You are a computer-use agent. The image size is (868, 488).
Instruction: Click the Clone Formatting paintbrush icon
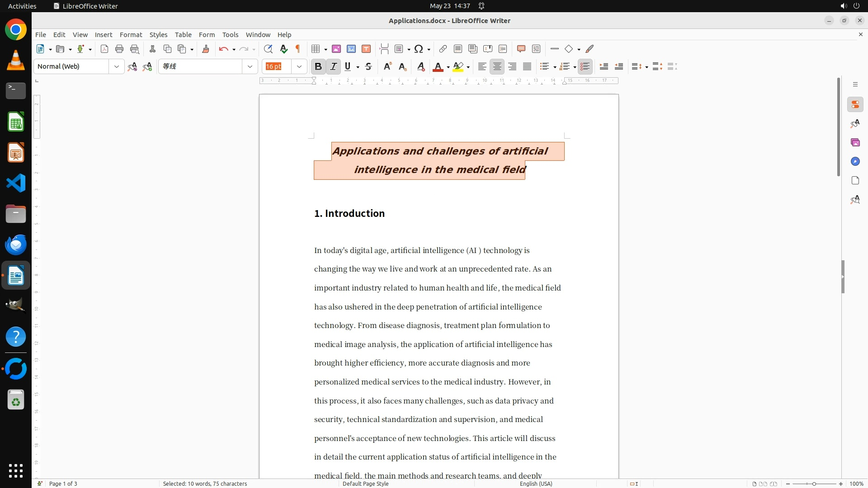(x=206, y=49)
